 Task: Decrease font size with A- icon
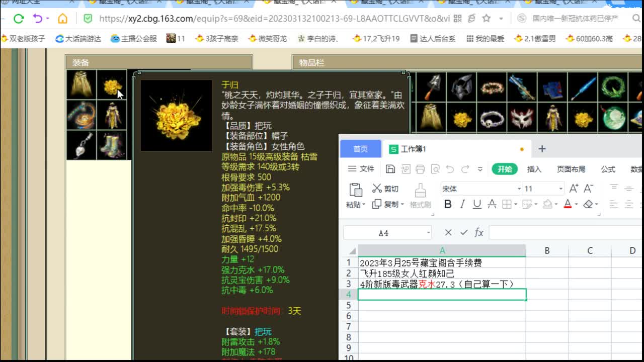pyautogui.click(x=589, y=189)
